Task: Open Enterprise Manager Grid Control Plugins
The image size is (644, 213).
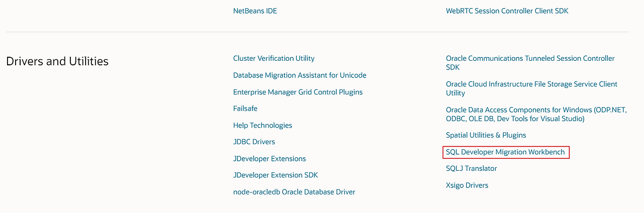Action: 298,92
